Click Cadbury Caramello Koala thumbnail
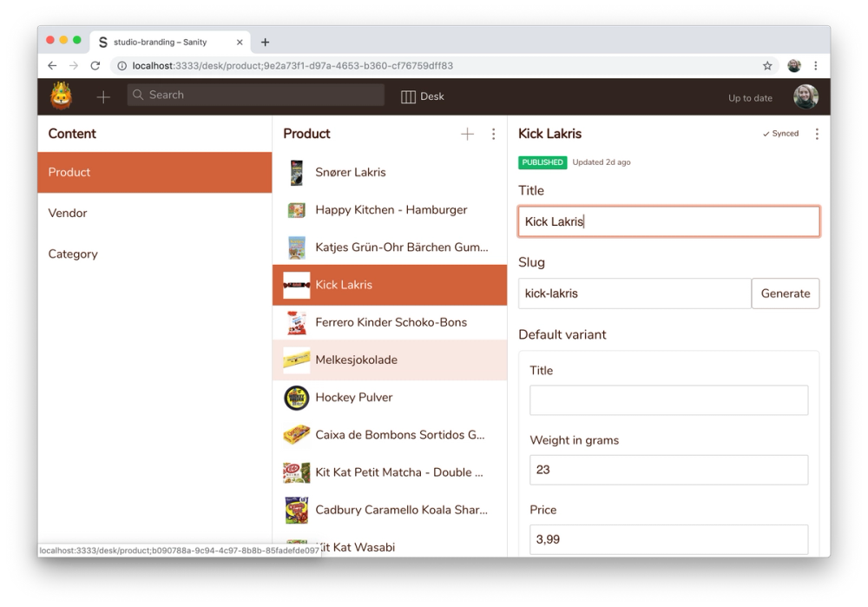This screenshot has width=868, height=607. point(297,510)
